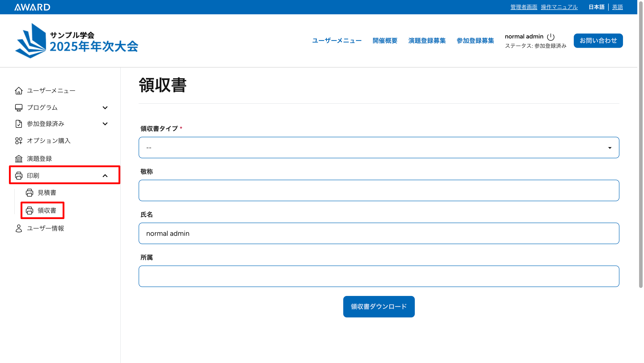Click the printer icon beside 見積書
This screenshot has height=363, width=644.
click(30, 193)
